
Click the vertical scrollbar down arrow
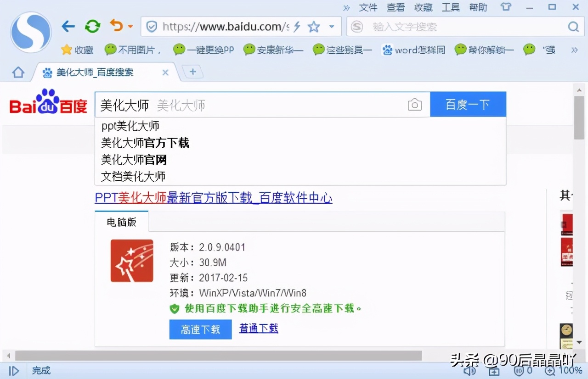(579, 343)
